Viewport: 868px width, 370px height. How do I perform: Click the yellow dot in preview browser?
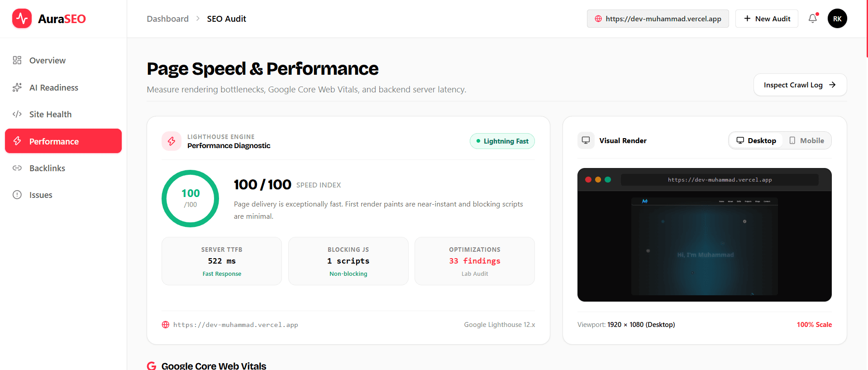[598, 180]
